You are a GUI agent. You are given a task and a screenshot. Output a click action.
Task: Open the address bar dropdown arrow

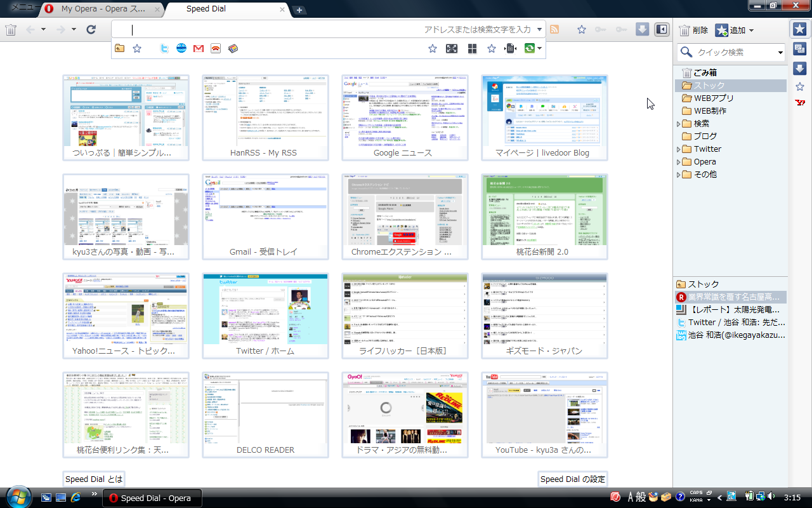(539, 29)
